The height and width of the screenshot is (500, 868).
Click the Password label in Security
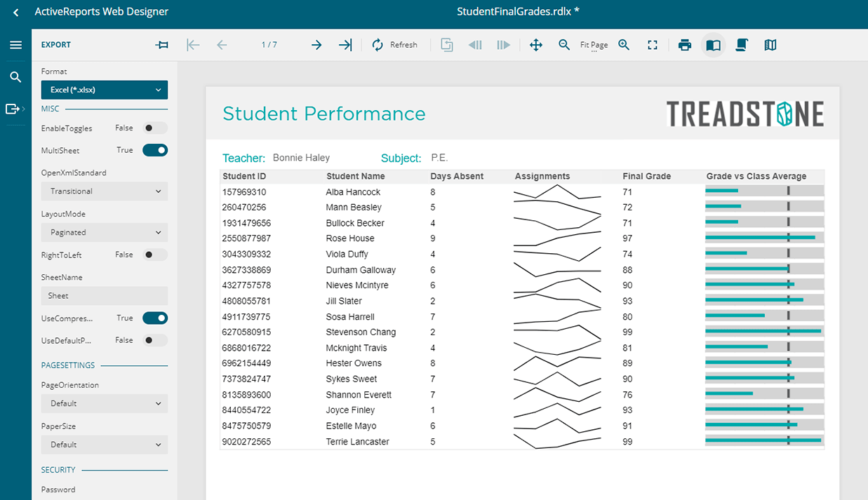(58, 489)
